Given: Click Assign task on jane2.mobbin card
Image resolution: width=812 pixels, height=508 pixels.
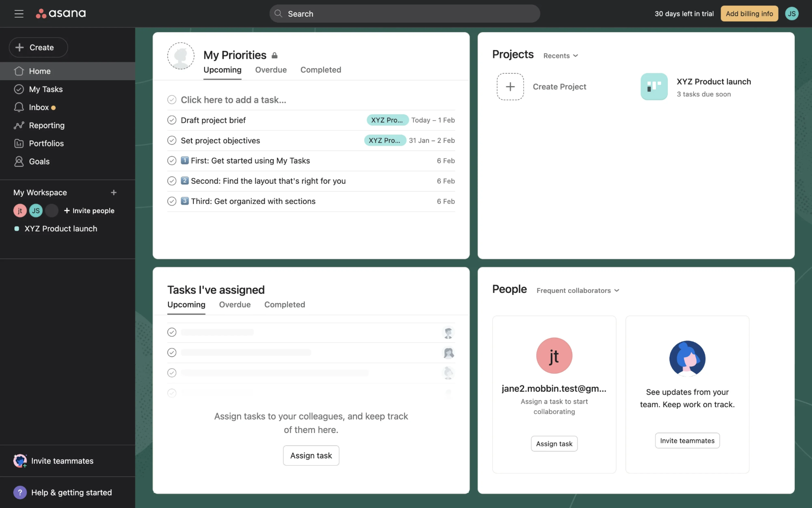Looking at the screenshot, I should [x=554, y=444].
